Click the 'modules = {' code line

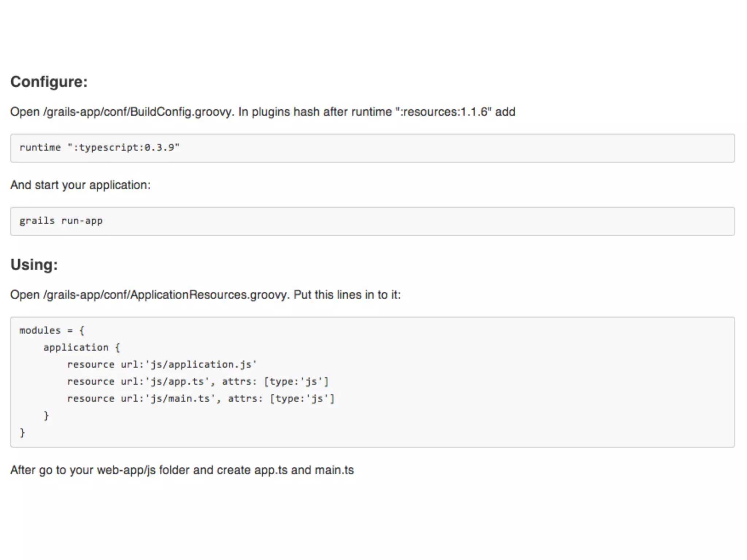click(52, 330)
